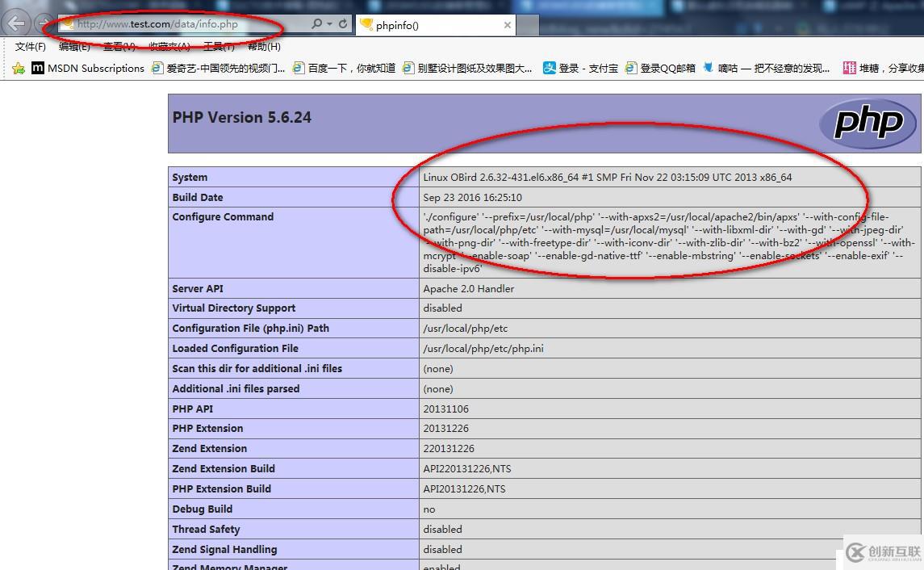Click the Linux OBird system value
The width and height of the screenshot is (924, 570).
[608, 178]
